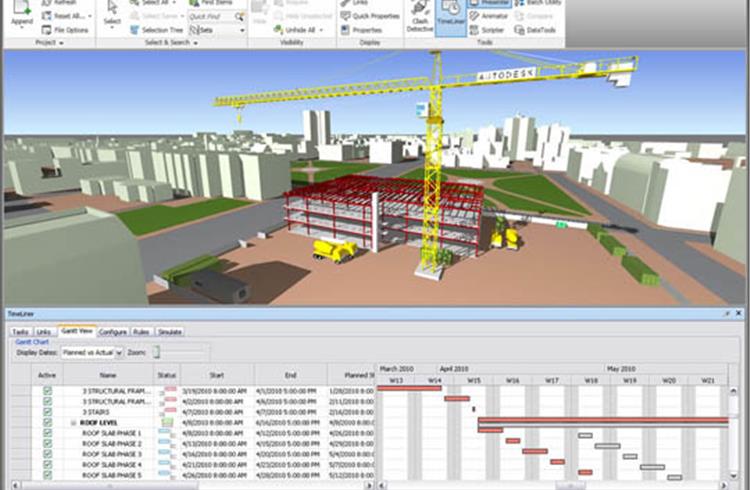Screen dimensions: 750x490
Task: Toggle Active checkbox for ROOF SLAB PHASE 2
Action: 47,444
